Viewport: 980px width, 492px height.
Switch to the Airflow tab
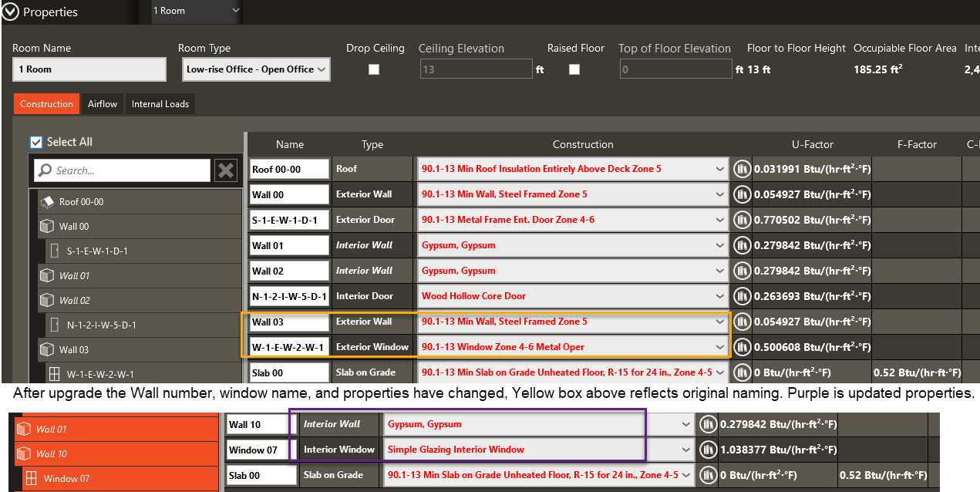[x=102, y=103]
